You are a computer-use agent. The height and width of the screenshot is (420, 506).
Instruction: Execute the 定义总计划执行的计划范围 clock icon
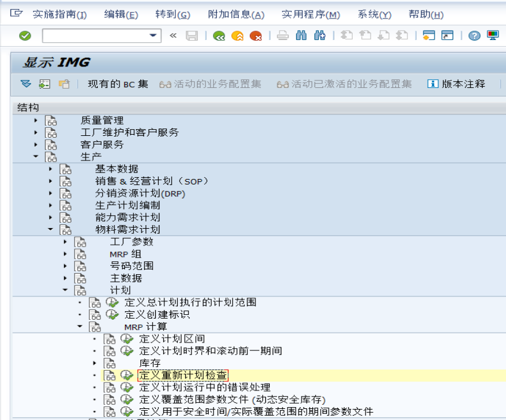[x=112, y=303]
